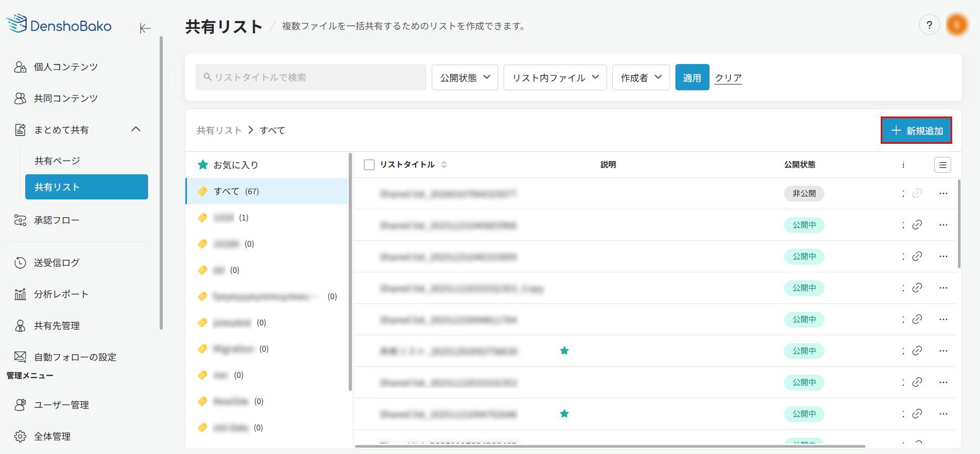980x454 pixels.
Task: Go to 共有ページ submenu item
Action: 57,161
